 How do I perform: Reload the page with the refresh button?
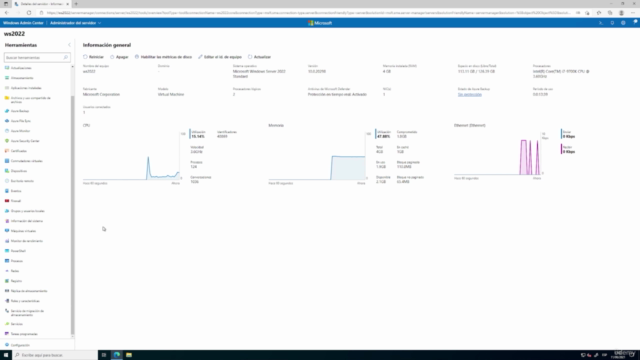coord(29,13)
